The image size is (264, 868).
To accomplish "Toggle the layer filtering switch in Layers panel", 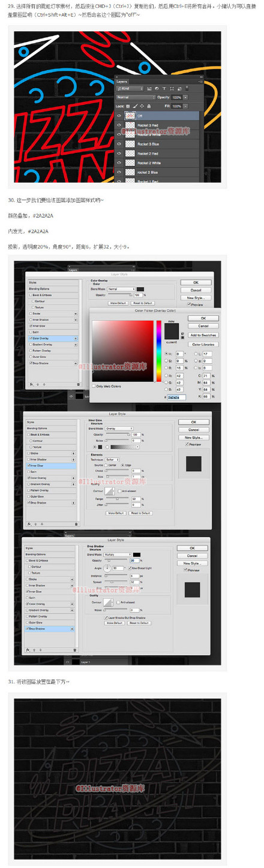I will [x=186, y=89].
